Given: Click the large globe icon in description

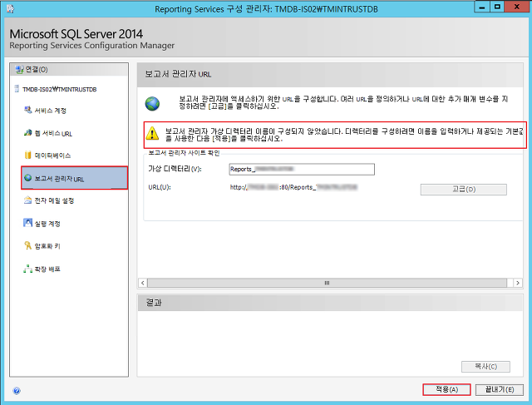Looking at the screenshot, I should [x=152, y=104].
